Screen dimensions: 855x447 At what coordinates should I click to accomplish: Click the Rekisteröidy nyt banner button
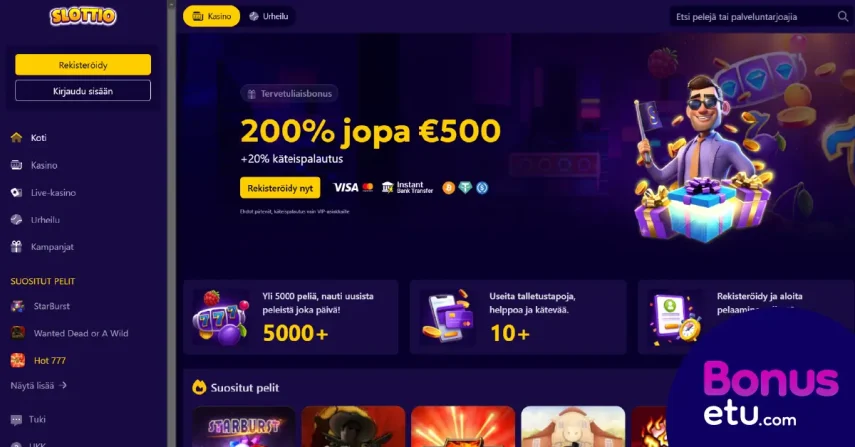coord(280,188)
